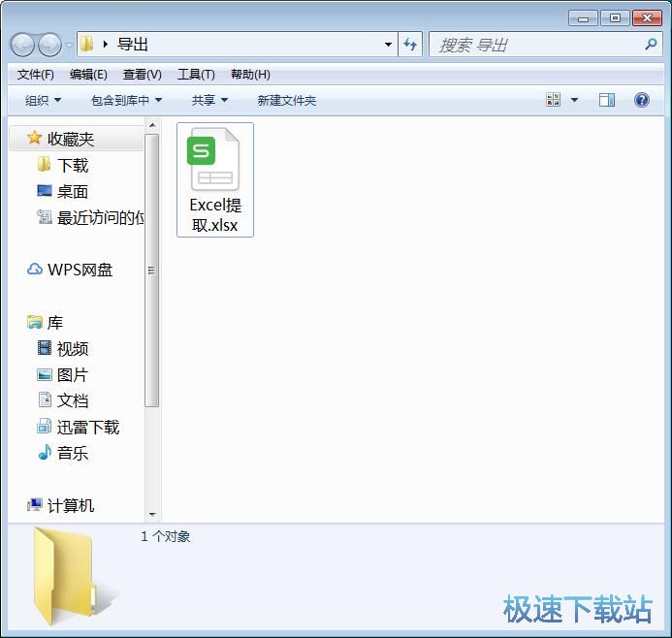Click the 新建文件夹 button
Image resolution: width=672 pixels, height=638 pixels.
[x=287, y=100]
